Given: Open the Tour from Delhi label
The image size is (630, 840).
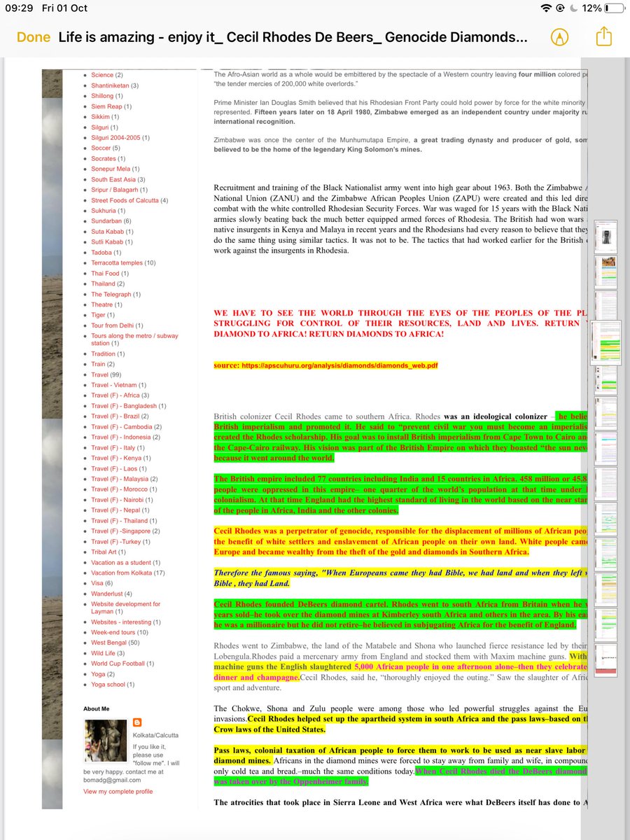Looking at the screenshot, I should 112,326.
